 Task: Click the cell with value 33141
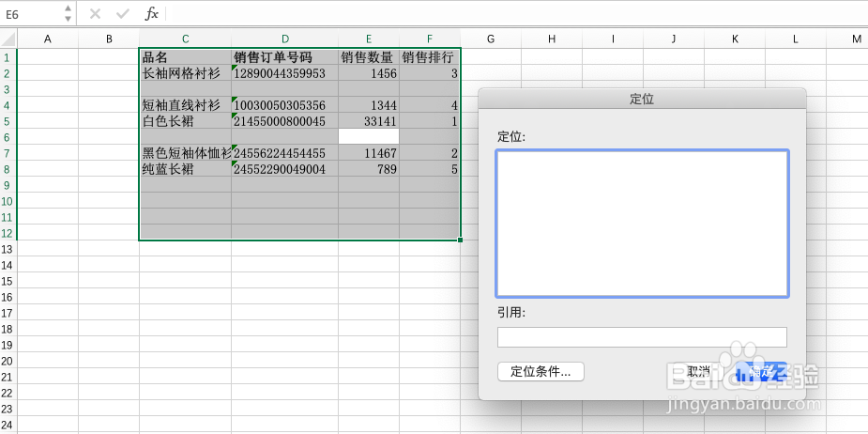tap(369, 121)
